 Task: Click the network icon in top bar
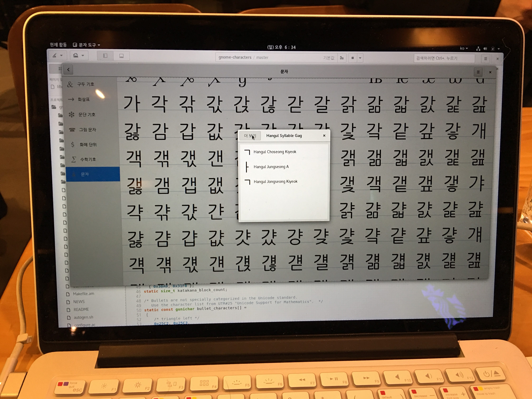[x=478, y=49]
